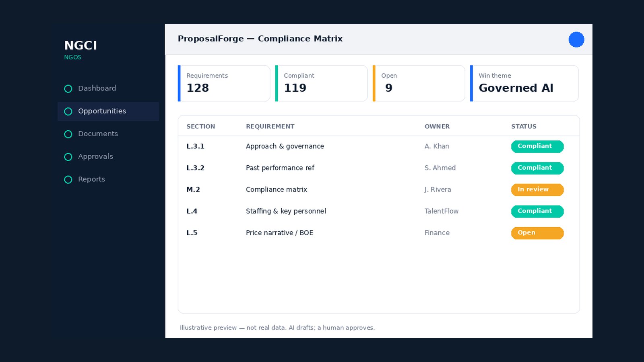644x362 pixels.
Task: Open the blue user avatar in header
Action: (x=576, y=39)
